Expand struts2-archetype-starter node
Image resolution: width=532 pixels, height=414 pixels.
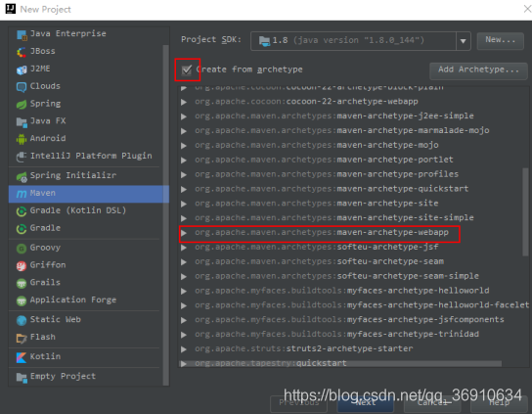(184, 349)
